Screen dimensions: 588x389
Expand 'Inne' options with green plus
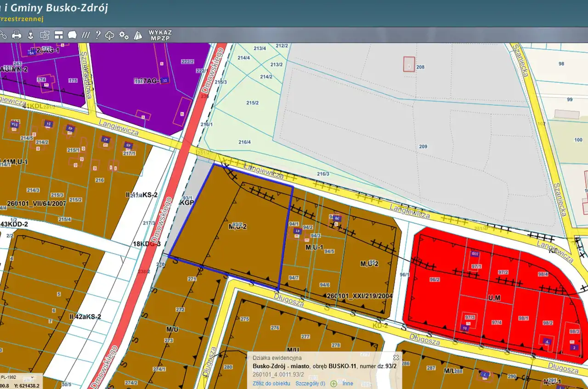[342, 383]
